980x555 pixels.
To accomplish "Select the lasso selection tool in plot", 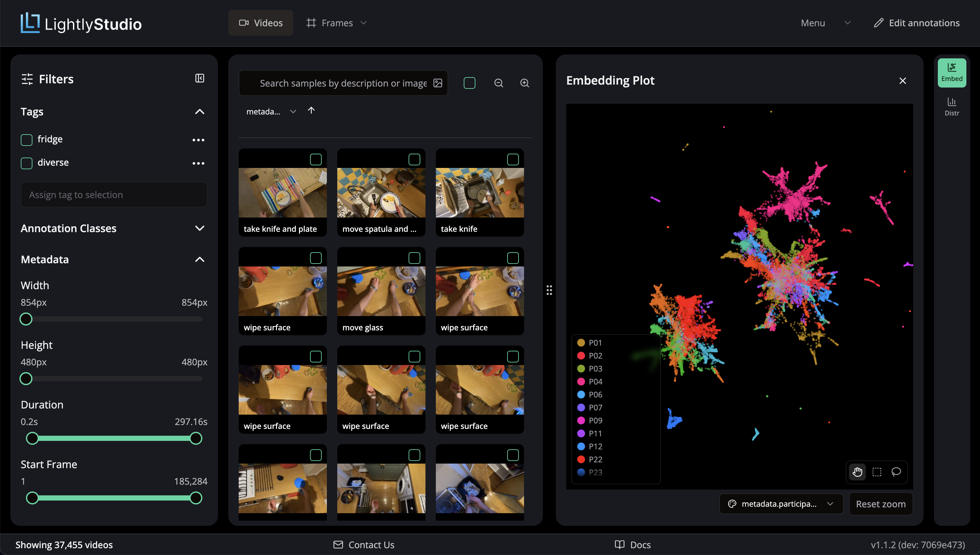I will point(896,472).
